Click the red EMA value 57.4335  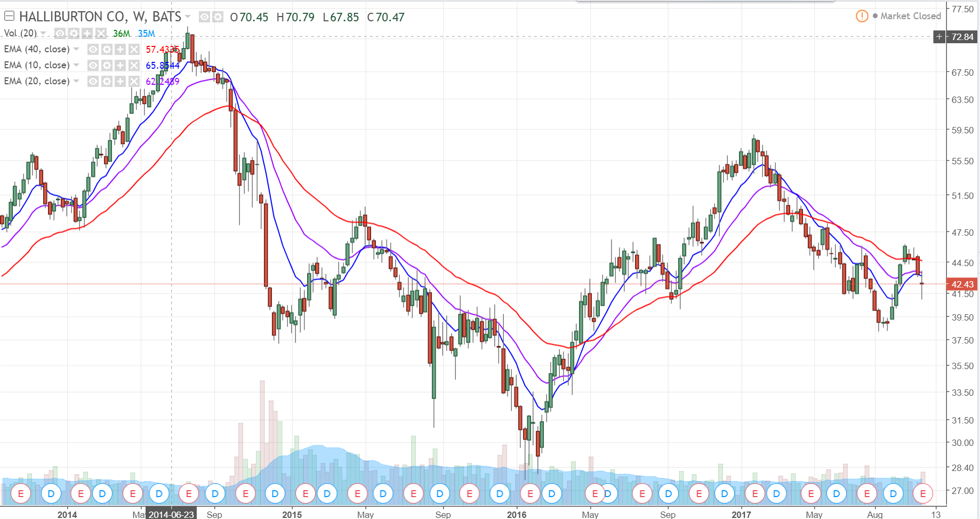[163, 50]
